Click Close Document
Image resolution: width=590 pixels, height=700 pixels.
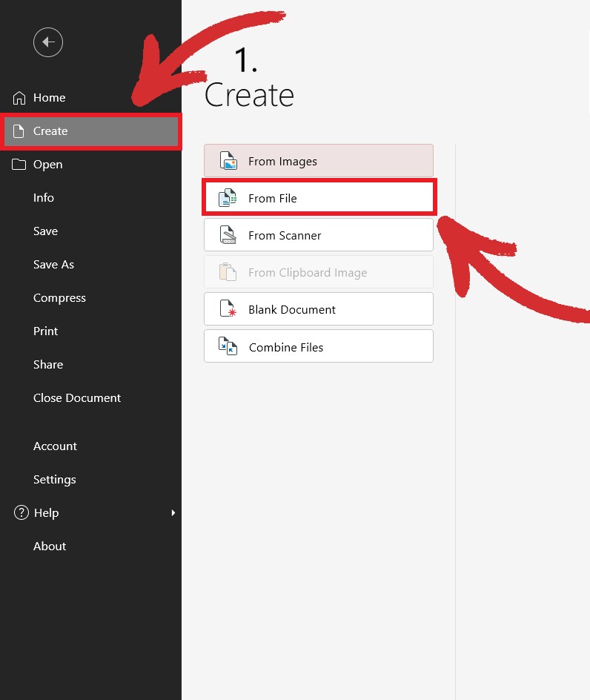point(77,398)
